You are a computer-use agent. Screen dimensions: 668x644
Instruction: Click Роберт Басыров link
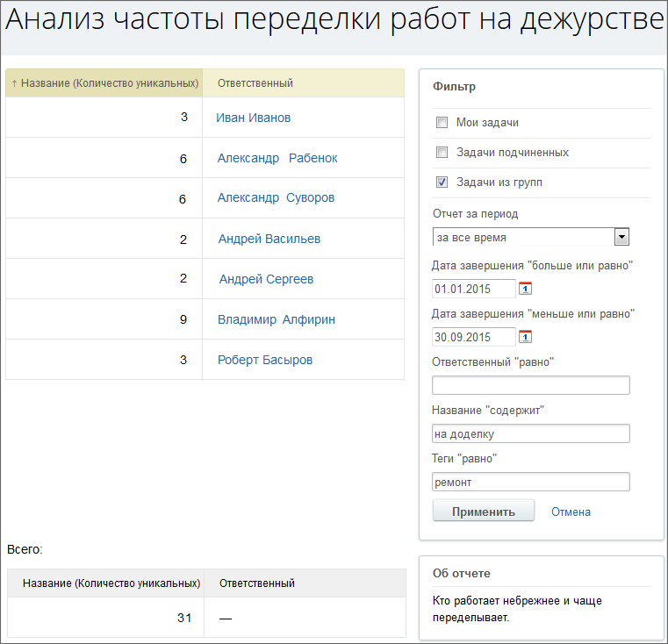265,360
